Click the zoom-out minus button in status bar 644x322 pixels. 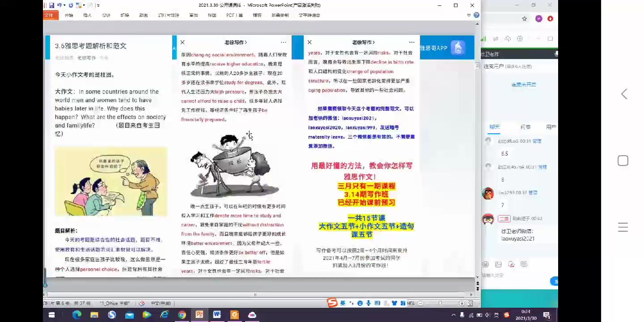coord(420,303)
